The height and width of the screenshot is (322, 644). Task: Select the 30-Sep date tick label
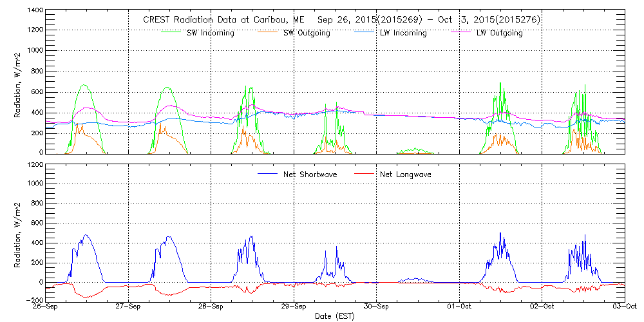376,307
